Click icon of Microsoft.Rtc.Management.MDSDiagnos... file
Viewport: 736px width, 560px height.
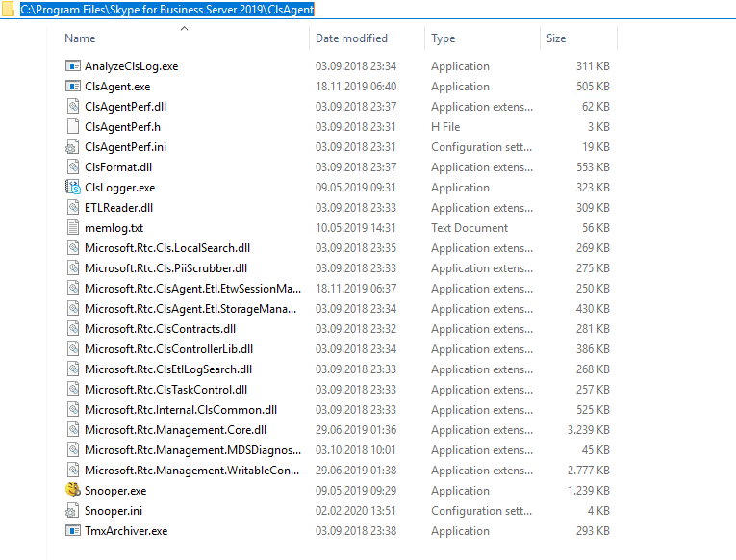coord(73,449)
